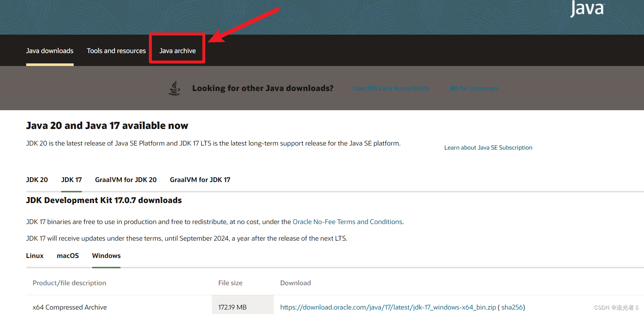Download jdk-17_windows-x64_bin.zip link
Image resolution: width=644 pixels, height=314 pixels.
pyautogui.click(x=388, y=307)
